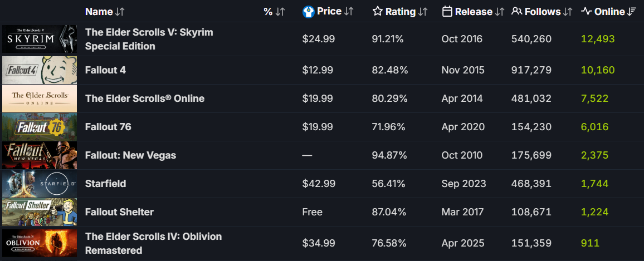This screenshot has width=644, height=261.
Task: Sort by percent column arrows
Action: (280, 12)
